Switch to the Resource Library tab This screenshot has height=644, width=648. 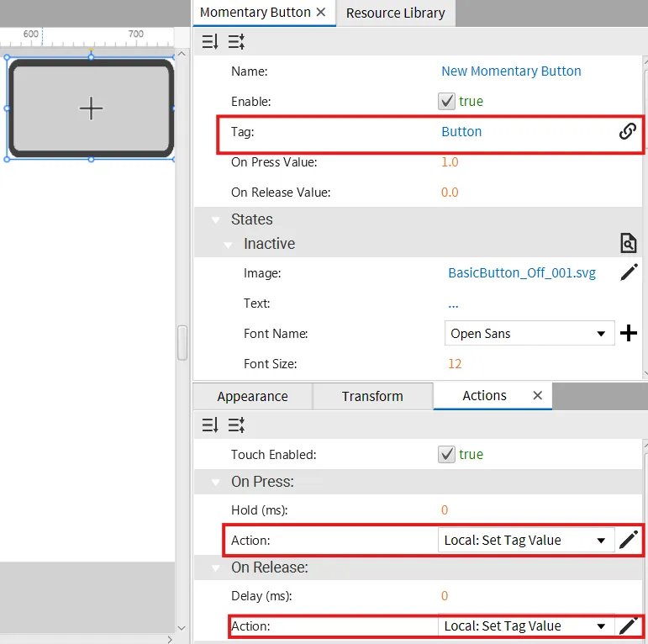[395, 13]
